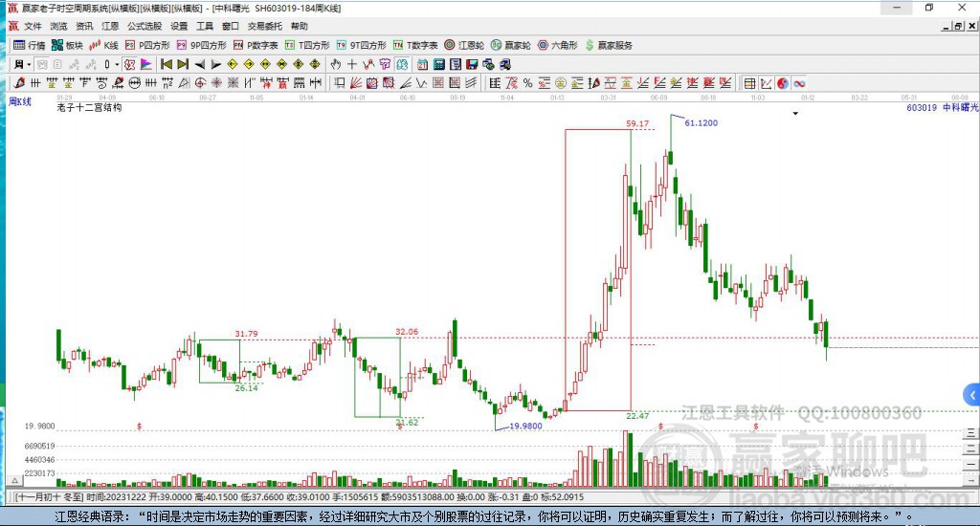980x526 pixels.
Task: Toggle the grid table icon
Action: [749, 83]
